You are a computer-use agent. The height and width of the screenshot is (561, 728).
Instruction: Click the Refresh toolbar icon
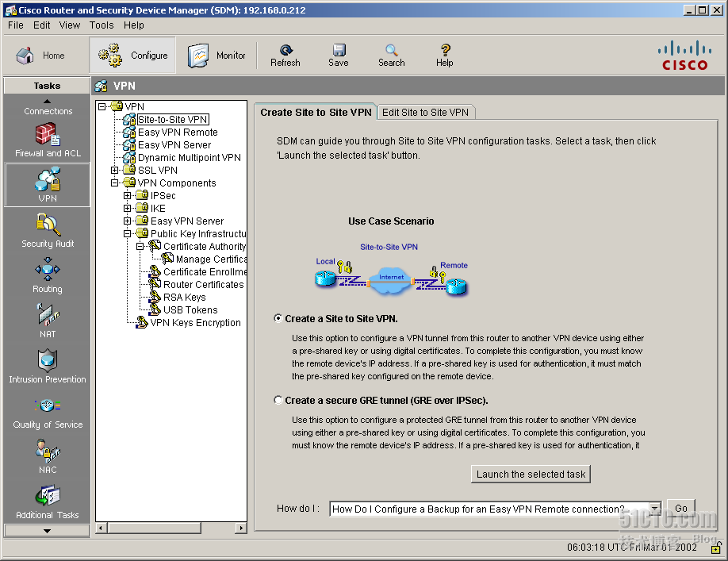[285, 56]
